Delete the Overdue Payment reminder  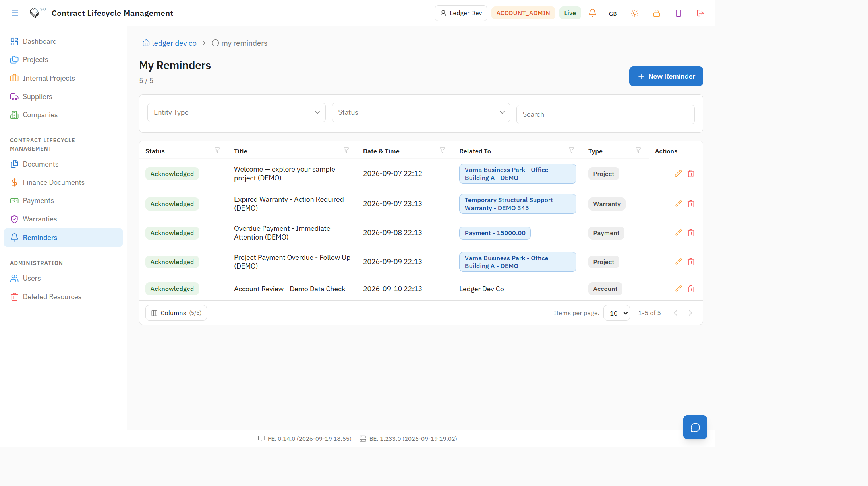coord(691,233)
